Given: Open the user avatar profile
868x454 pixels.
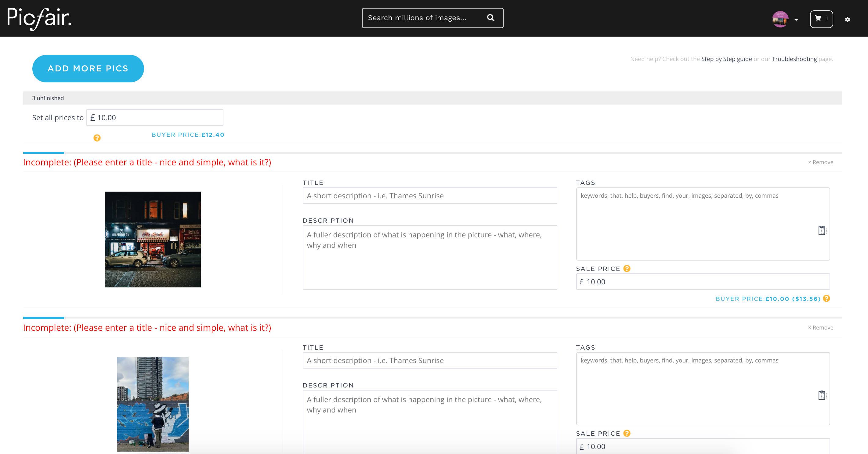Looking at the screenshot, I should (780, 19).
